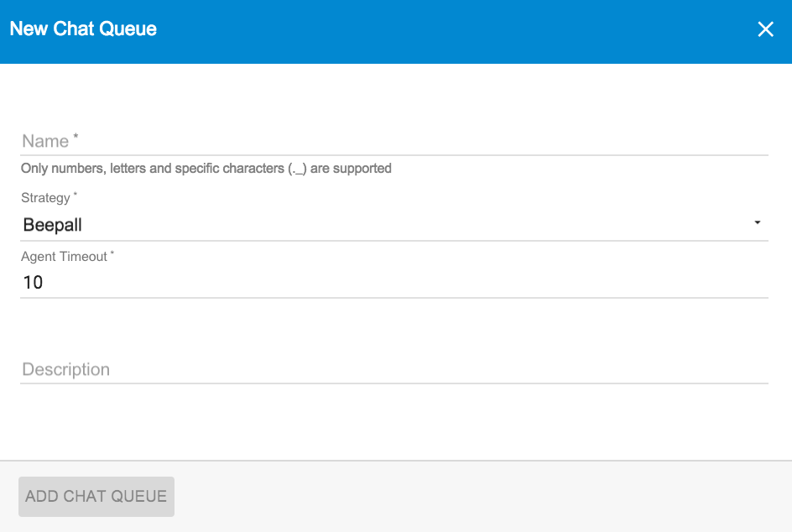Select the Beepall strategy text

coord(53,225)
